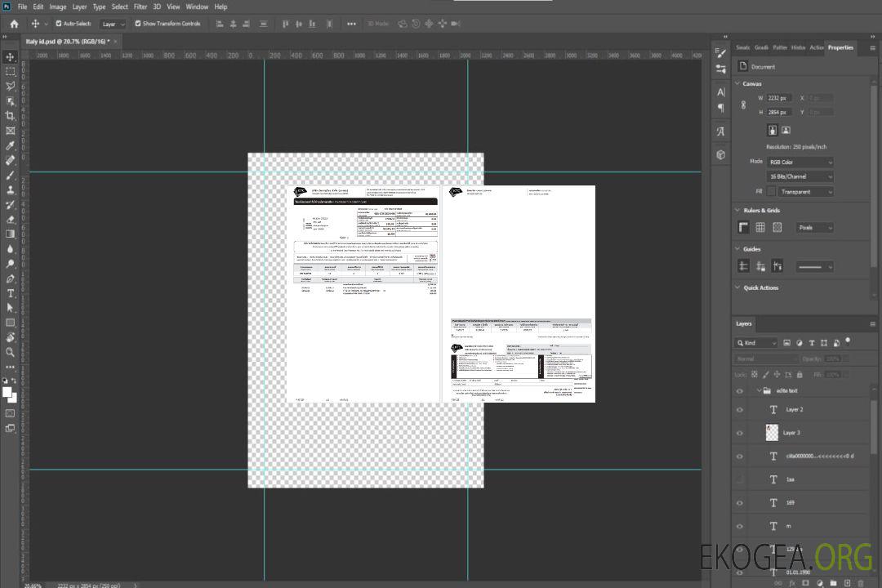This screenshot has width=882, height=588.
Task: Hide Layer 2 via eye icon
Action: pos(740,410)
